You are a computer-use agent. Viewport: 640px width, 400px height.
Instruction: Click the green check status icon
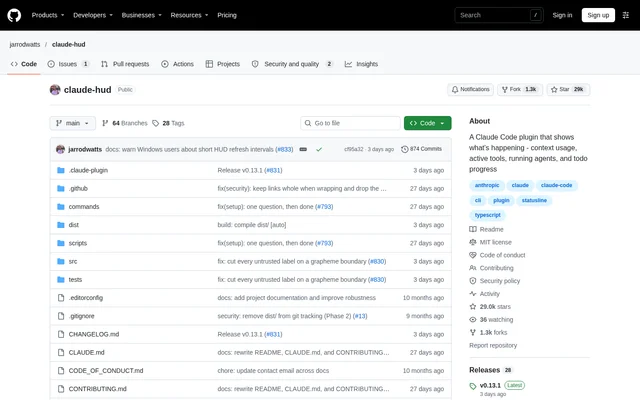(319, 149)
